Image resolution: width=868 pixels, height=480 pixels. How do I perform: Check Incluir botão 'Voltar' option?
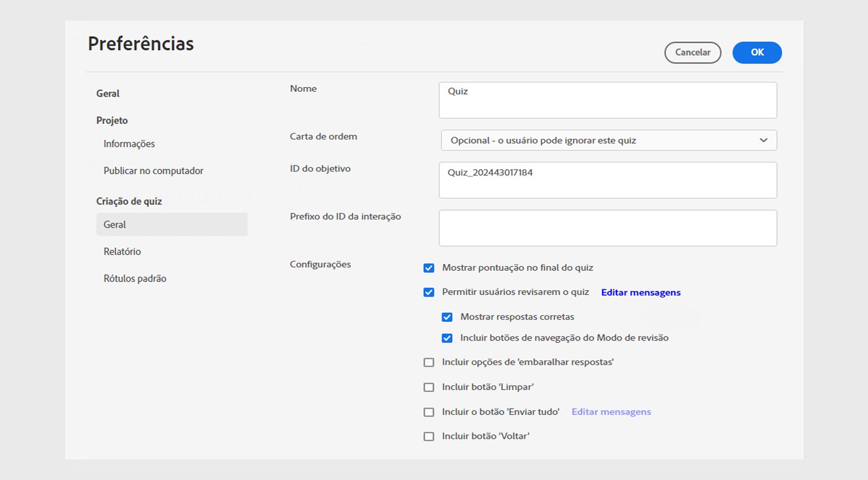coord(429,437)
